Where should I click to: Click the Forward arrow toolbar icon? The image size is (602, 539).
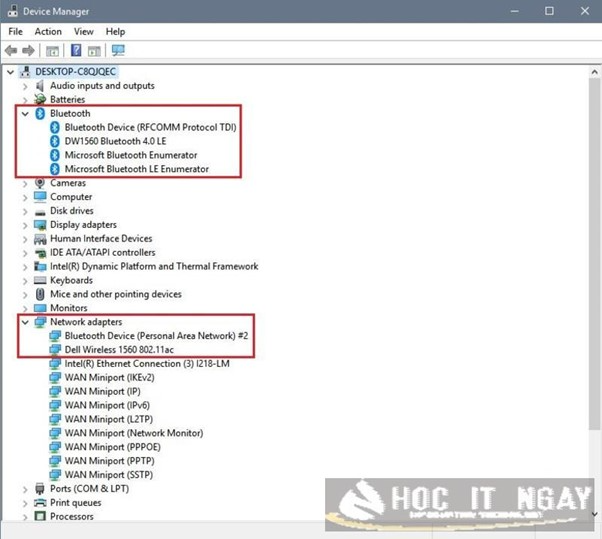[x=28, y=50]
